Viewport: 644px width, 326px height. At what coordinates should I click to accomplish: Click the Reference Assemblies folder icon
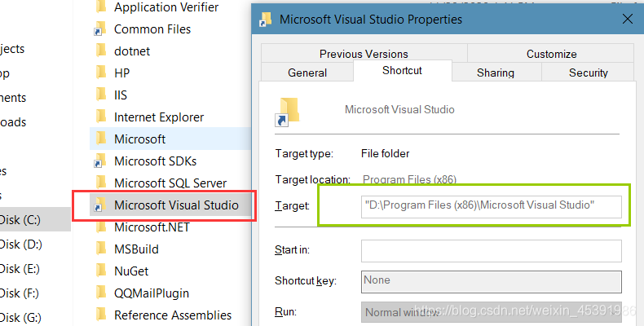click(100, 315)
